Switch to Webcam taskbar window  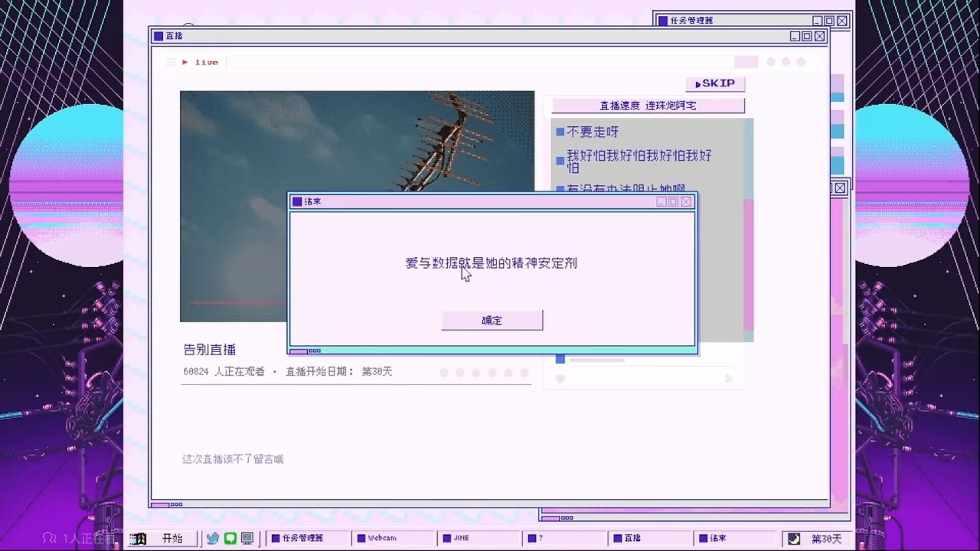pyautogui.click(x=393, y=538)
